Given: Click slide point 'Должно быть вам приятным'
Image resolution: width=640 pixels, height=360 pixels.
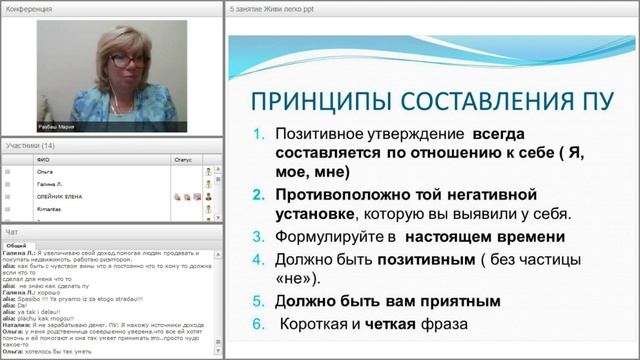Looking at the screenshot, I should (388, 301).
